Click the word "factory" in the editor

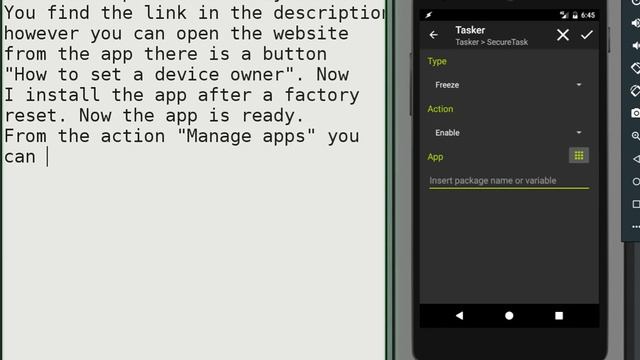(322, 95)
